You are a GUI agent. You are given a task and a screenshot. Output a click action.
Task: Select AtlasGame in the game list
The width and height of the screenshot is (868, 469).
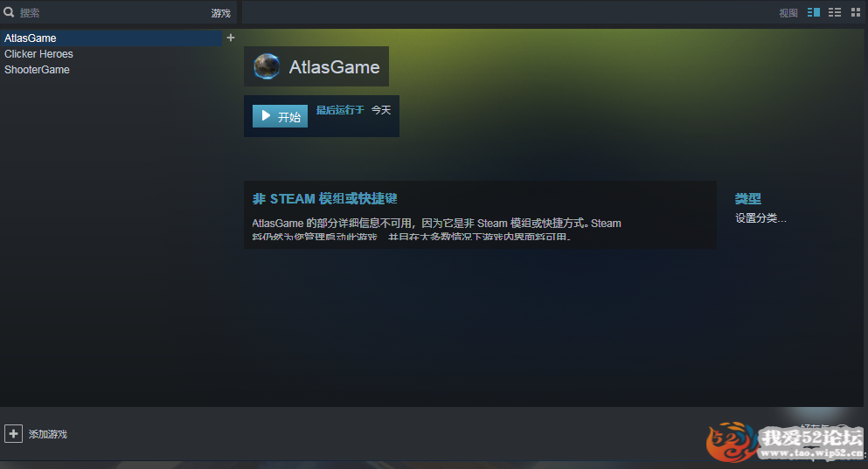click(x=111, y=38)
